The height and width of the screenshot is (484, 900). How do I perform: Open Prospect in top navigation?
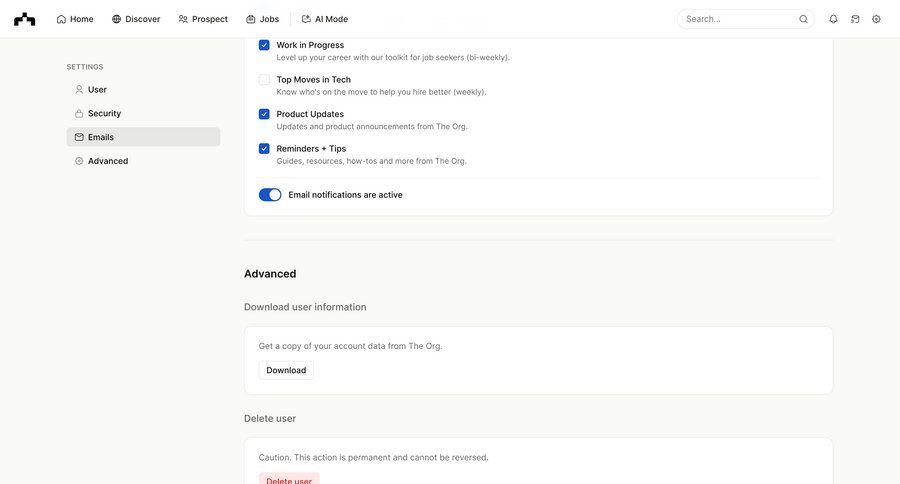(203, 19)
